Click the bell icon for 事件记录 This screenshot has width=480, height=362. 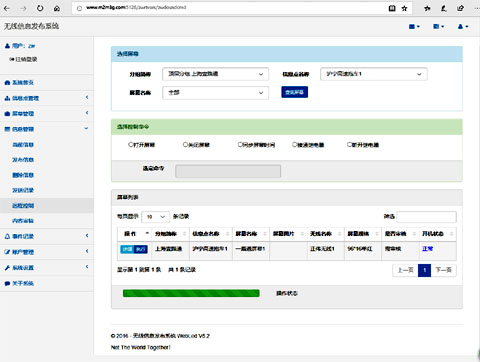(x=7, y=236)
